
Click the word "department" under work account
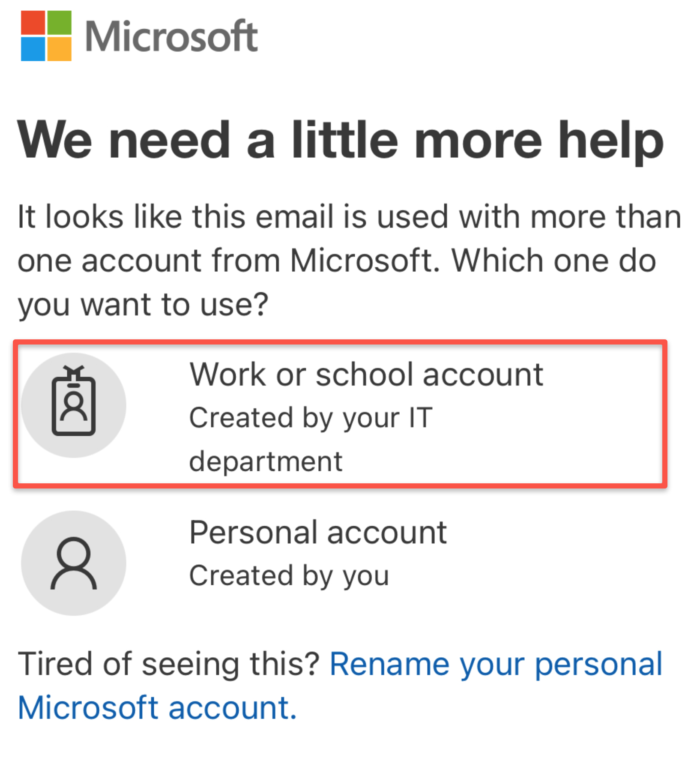tap(266, 461)
